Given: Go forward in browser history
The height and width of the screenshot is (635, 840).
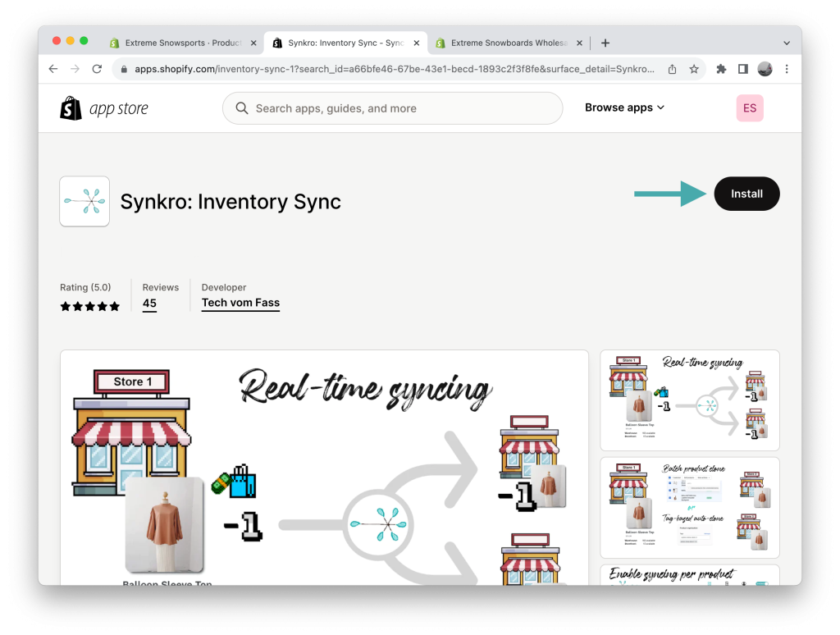Looking at the screenshot, I should click(75, 69).
